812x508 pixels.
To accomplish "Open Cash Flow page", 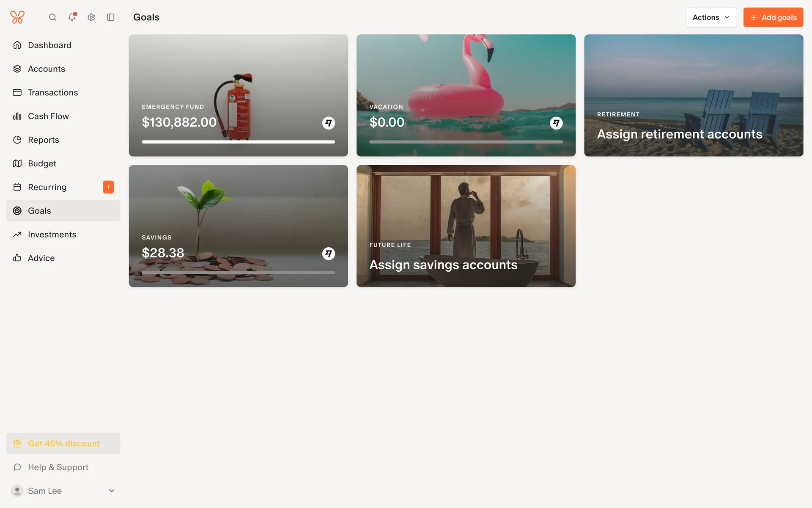I will 48,116.
